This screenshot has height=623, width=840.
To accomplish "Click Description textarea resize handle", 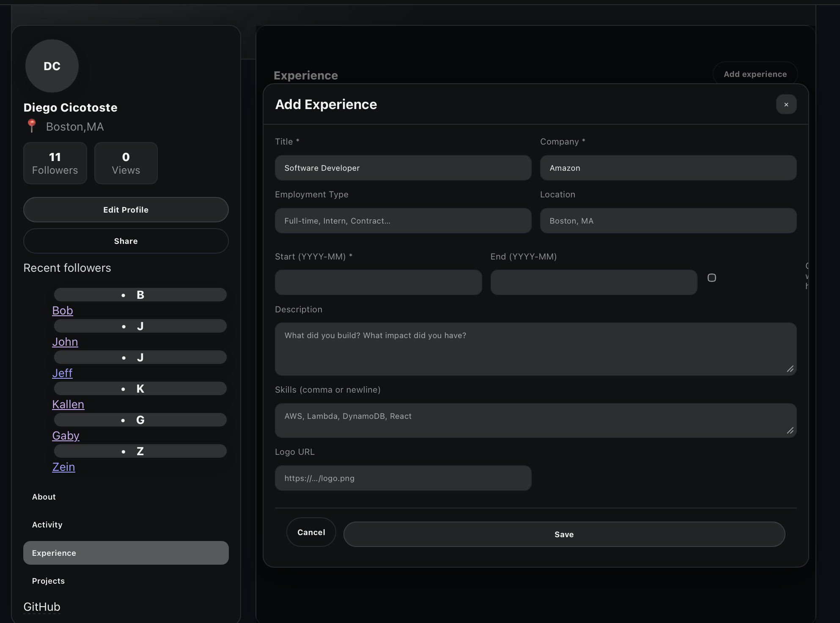I will pyautogui.click(x=790, y=369).
